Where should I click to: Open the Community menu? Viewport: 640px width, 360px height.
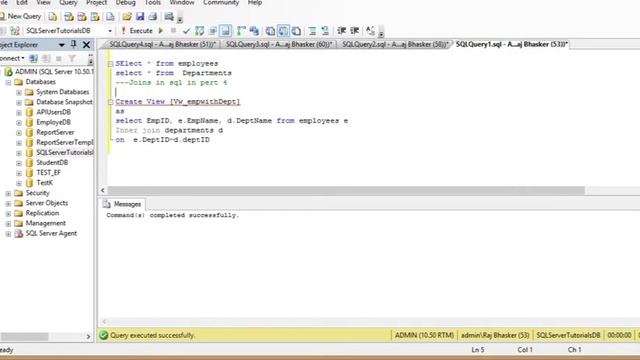(x=221, y=3)
